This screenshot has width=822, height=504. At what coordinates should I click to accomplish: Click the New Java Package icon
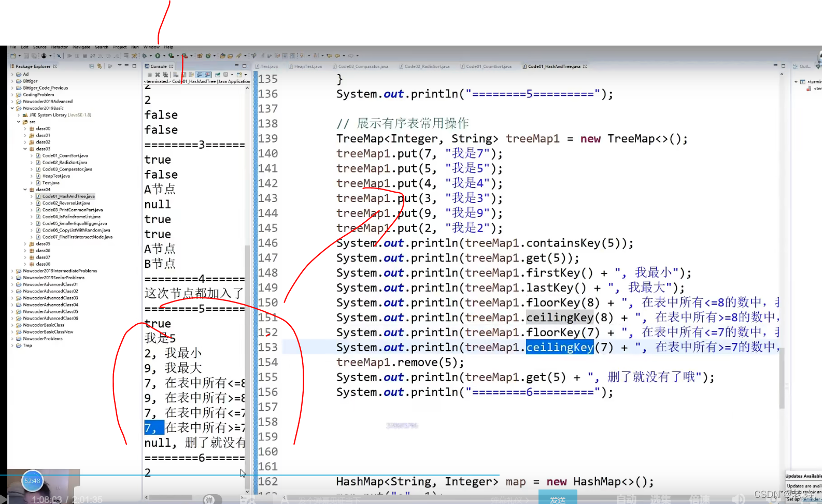pos(200,56)
